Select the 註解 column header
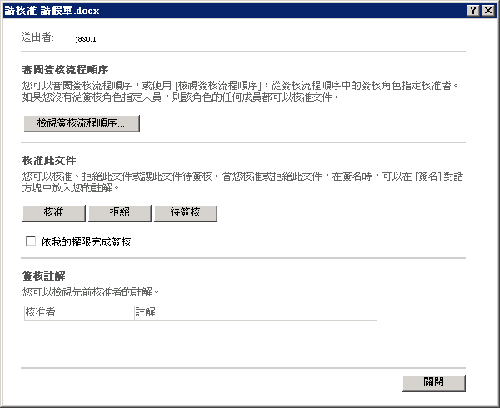 pos(255,313)
